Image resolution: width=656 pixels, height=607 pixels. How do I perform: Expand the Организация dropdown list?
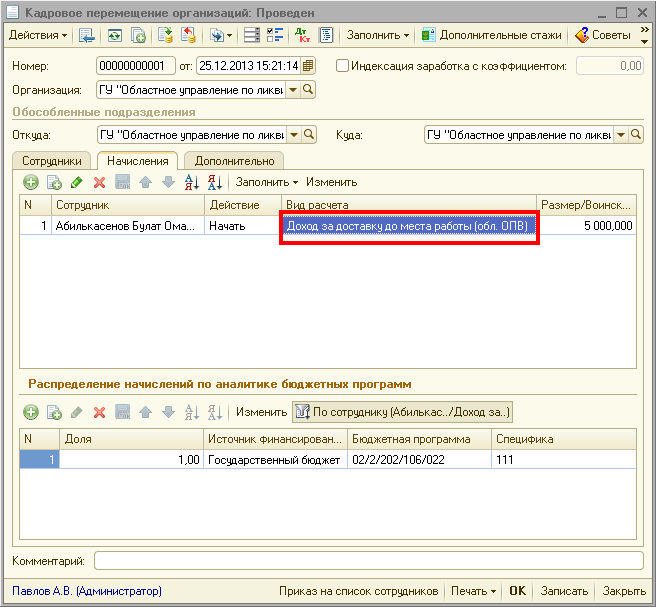coord(293,90)
